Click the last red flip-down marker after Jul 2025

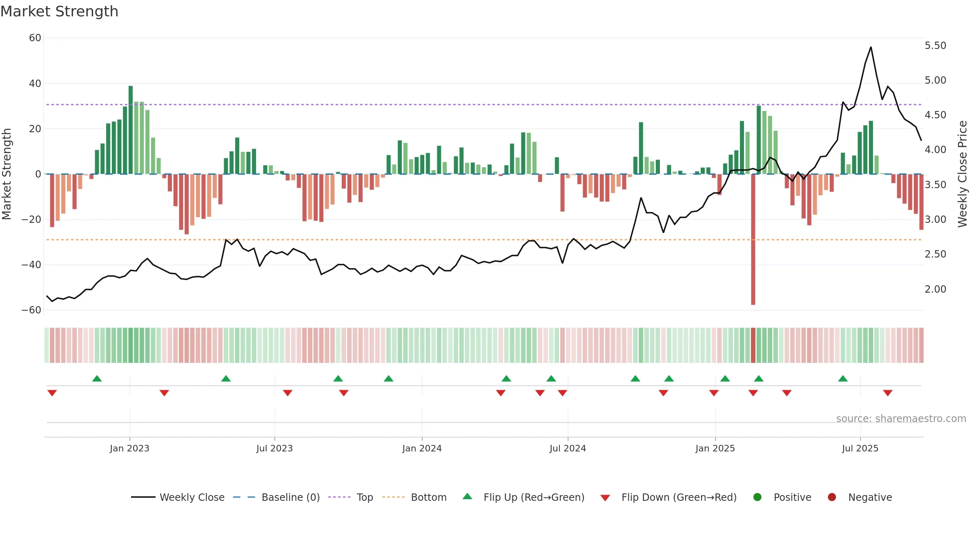pos(888,393)
